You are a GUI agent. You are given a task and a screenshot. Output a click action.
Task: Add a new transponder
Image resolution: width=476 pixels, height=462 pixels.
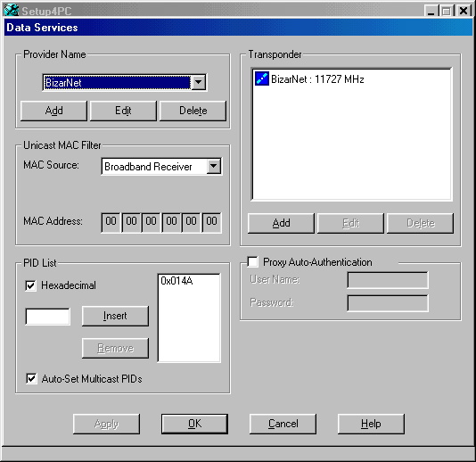pyautogui.click(x=281, y=223)
